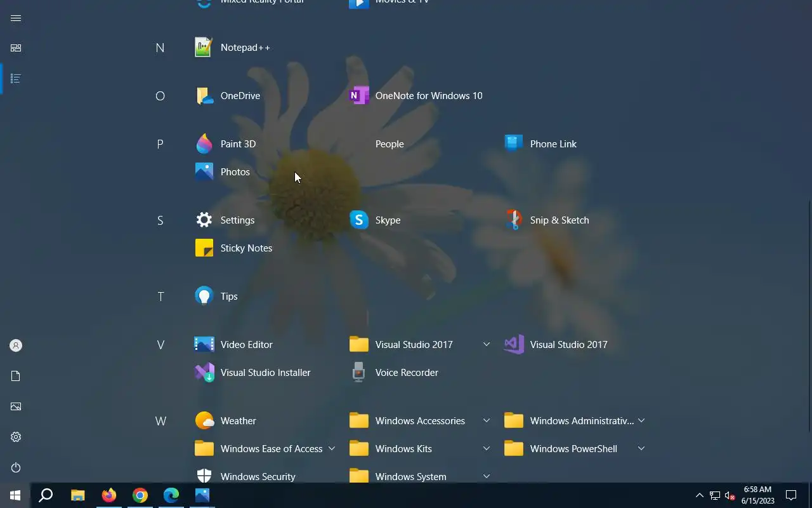Open the Windows Kits folder entry
The width and height of the screenshot is (812, 508).
click(x=421, y=449)
